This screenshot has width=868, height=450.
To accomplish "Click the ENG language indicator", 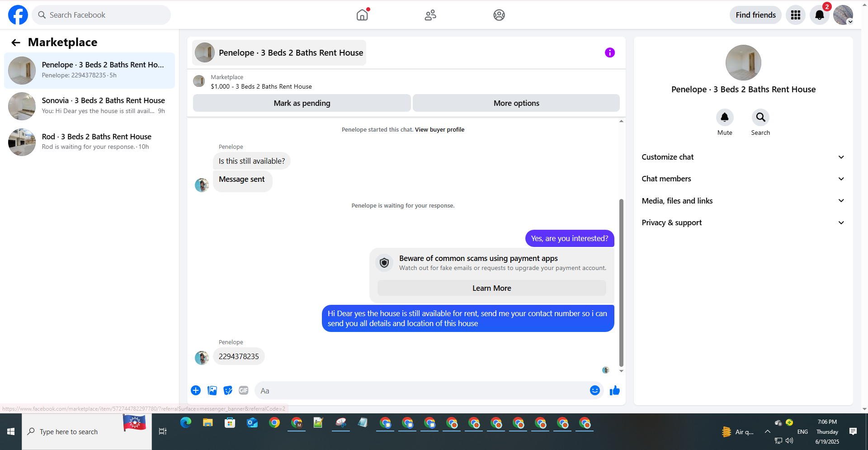I will [802, 432].
